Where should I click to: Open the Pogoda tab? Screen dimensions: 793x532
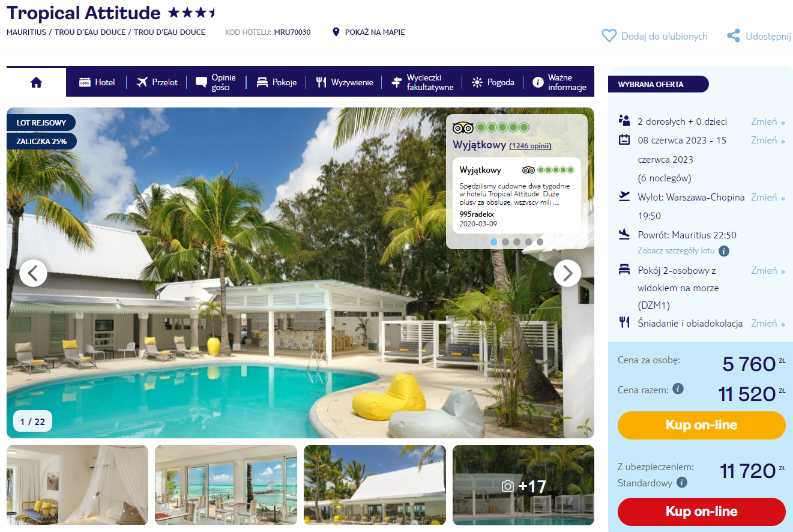point(493,82)
